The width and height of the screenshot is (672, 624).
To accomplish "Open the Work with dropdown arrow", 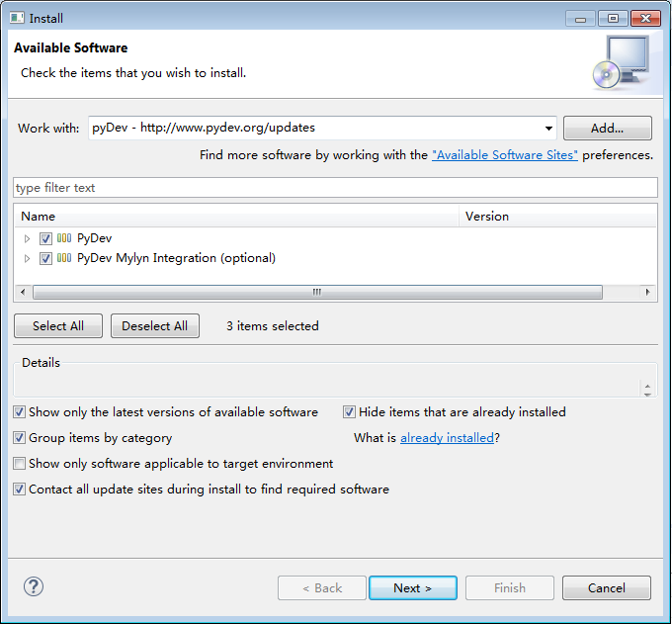I will [548, 129].
